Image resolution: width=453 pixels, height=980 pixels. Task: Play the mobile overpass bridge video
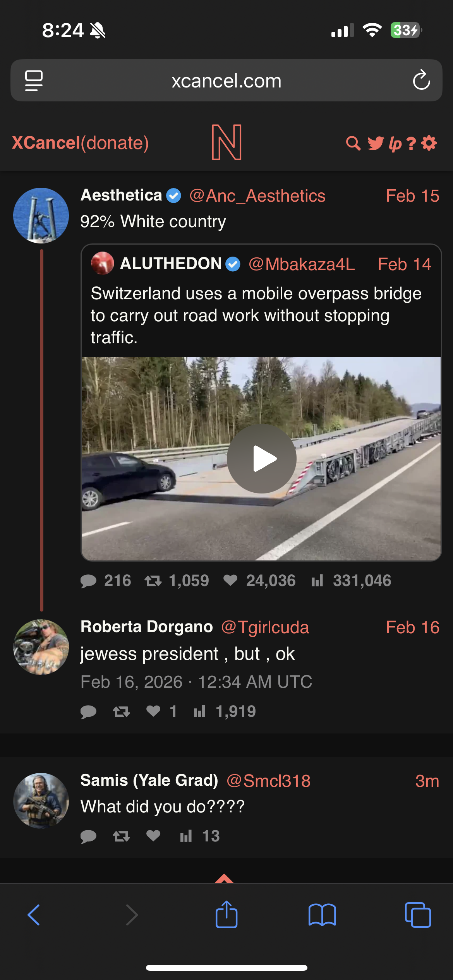tap(262, 459)
